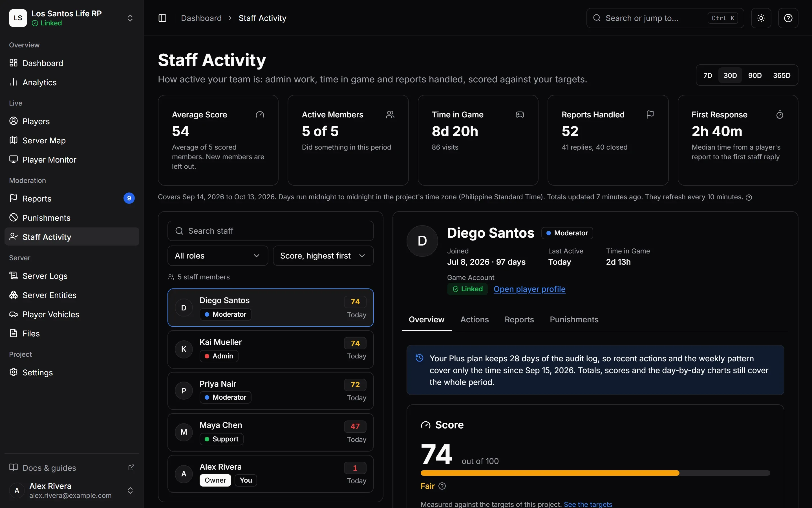Switch theme with the sun icon
This screenshot has width=812, height=508.
point(761,18)
